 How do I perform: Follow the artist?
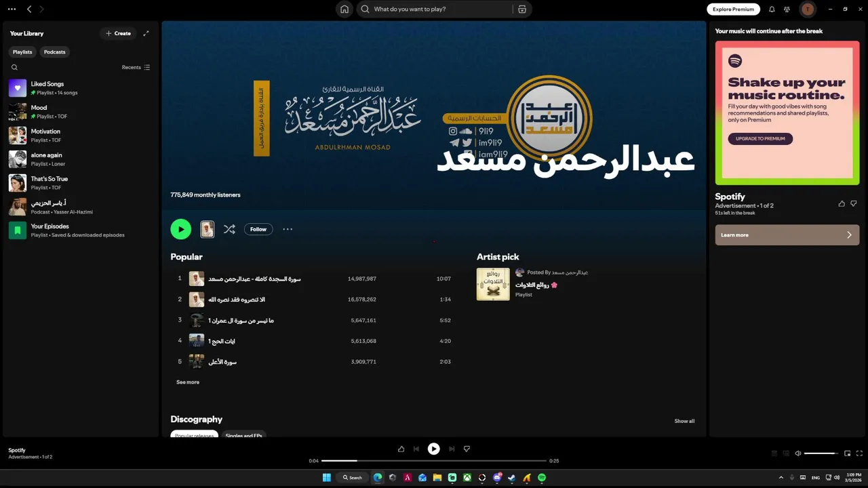(x=258, y=229)
